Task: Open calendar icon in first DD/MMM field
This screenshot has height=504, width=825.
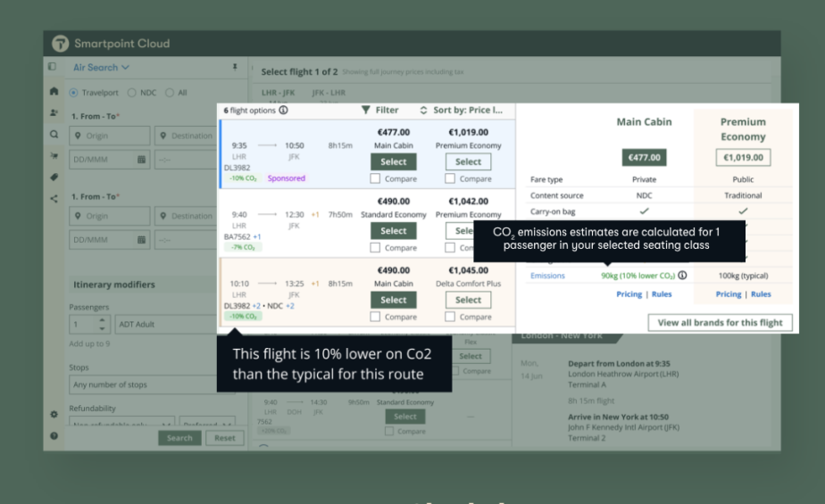Action: pos(141,160)
